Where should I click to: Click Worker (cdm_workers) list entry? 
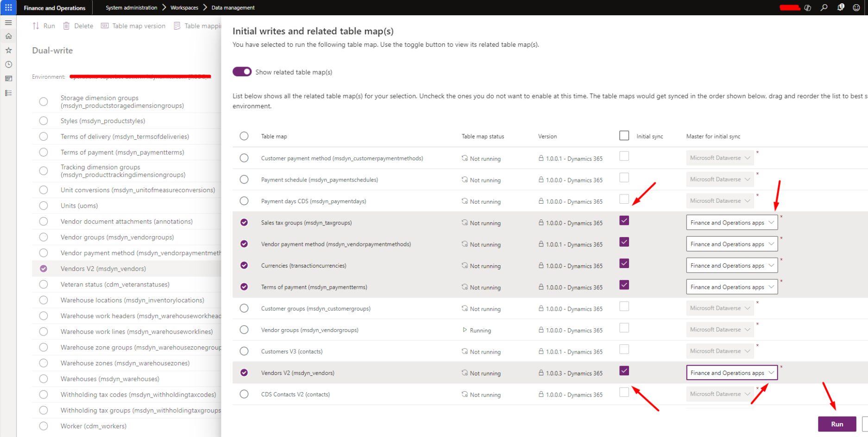coord(93,426)
